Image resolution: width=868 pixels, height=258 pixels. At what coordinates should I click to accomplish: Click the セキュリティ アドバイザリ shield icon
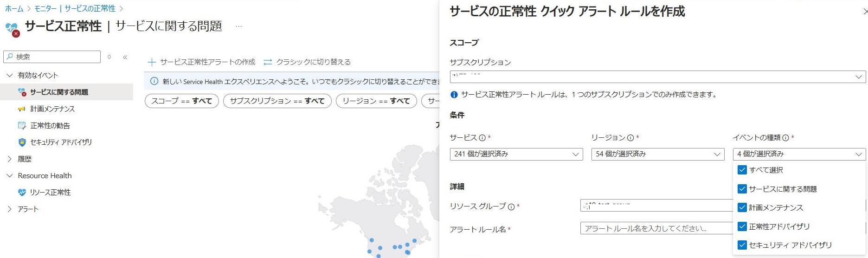tap(22, 142)
